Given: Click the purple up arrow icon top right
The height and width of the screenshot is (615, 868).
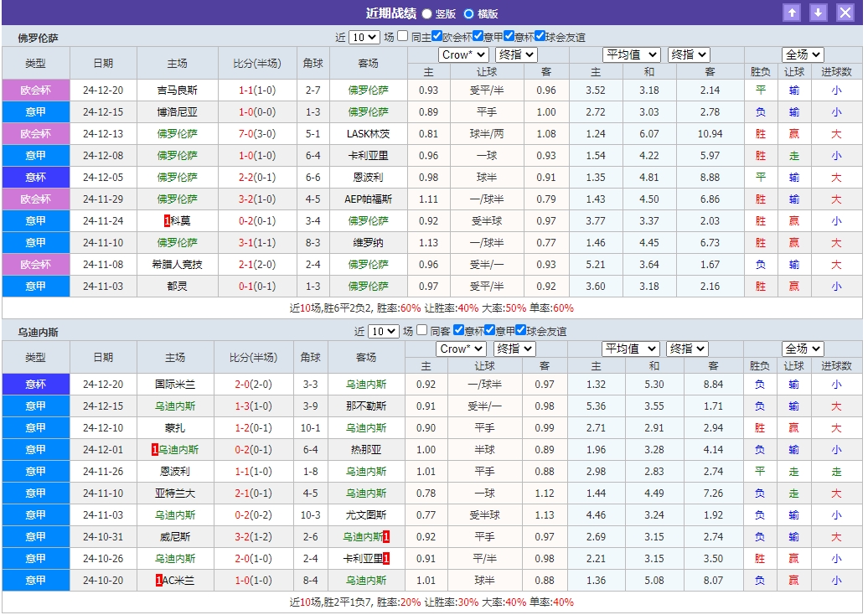Looking at the screenshot, I should pyautogui.click(x=792, y=13).
